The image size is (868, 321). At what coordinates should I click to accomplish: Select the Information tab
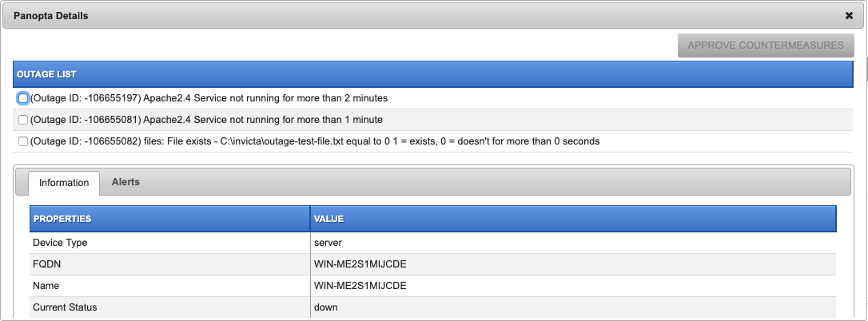click(x=64, y=183)
